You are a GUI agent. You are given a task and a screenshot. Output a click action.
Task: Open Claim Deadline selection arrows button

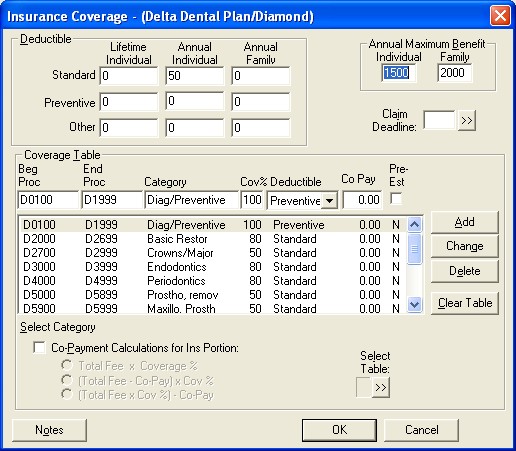point(466,120)
